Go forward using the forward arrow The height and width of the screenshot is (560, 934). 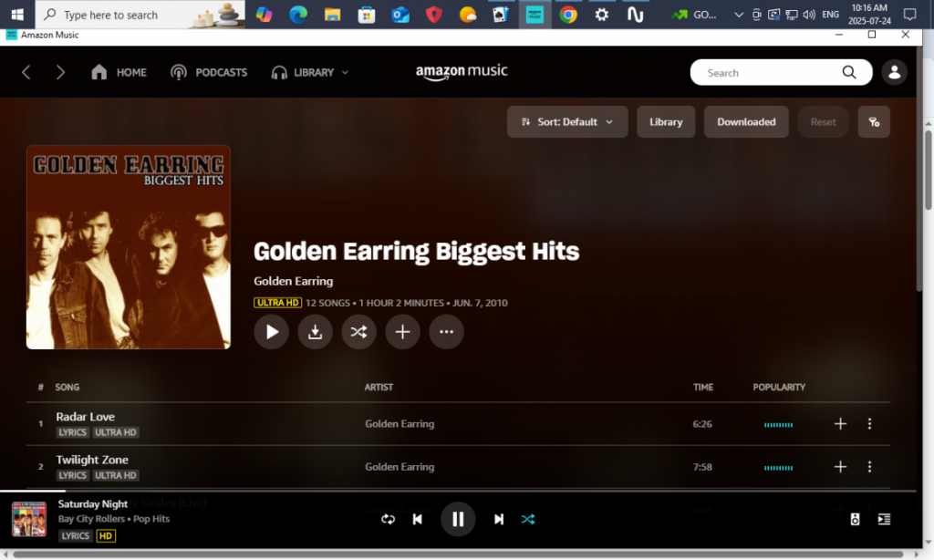(60, 73)
